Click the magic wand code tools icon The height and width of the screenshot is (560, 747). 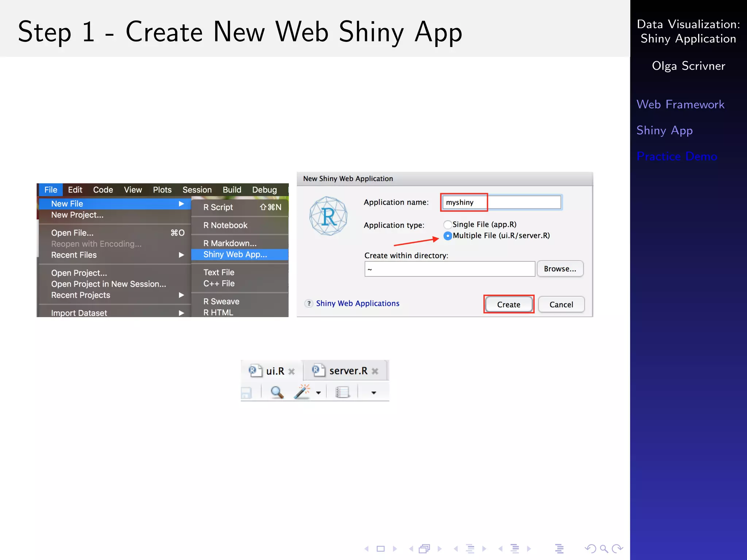(302, 392)
